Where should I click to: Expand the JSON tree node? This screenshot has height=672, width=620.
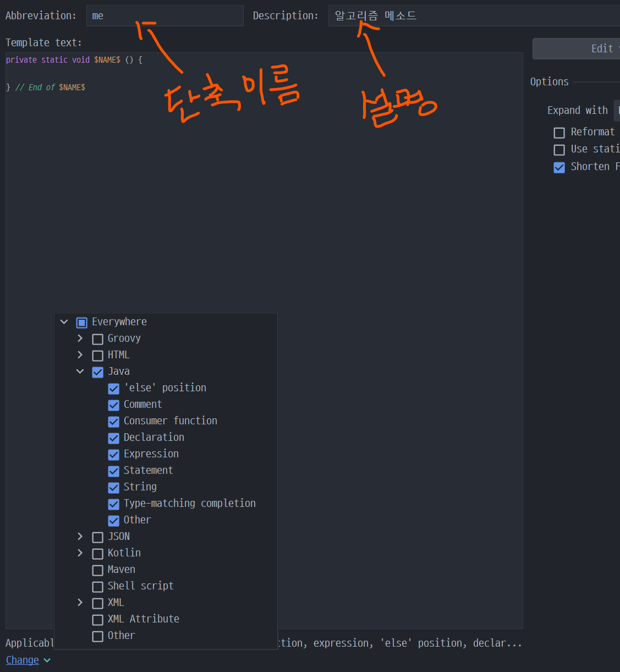click(80, 536)
